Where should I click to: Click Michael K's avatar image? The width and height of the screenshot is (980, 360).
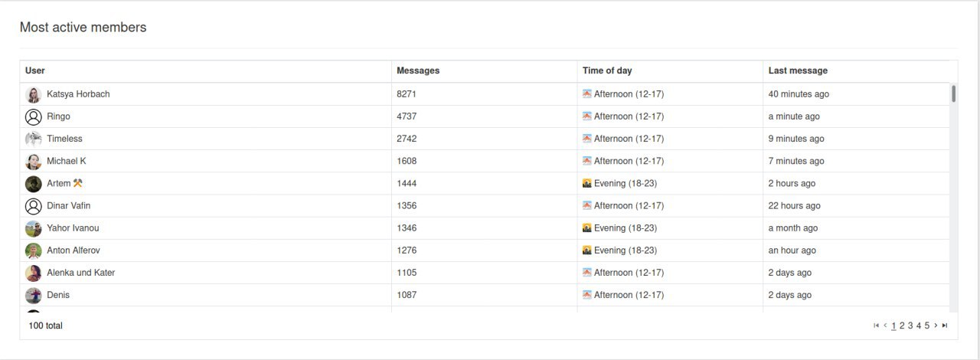[x=34, y=162]
